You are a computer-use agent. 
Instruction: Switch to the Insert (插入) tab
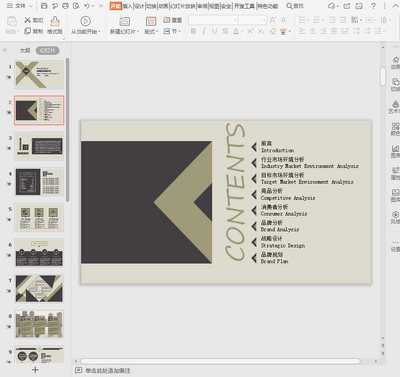coord(127,6)
